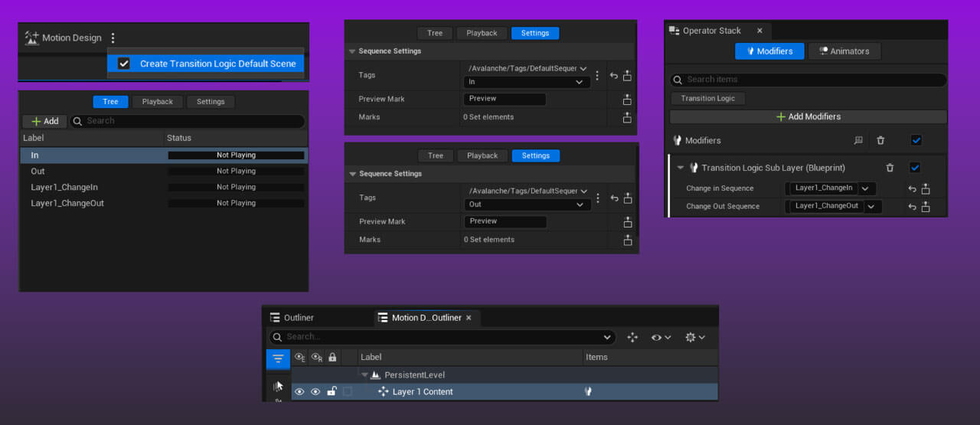Reset the Change Out Sequence value
Screen dimensions: 980x425
point(912,207)
